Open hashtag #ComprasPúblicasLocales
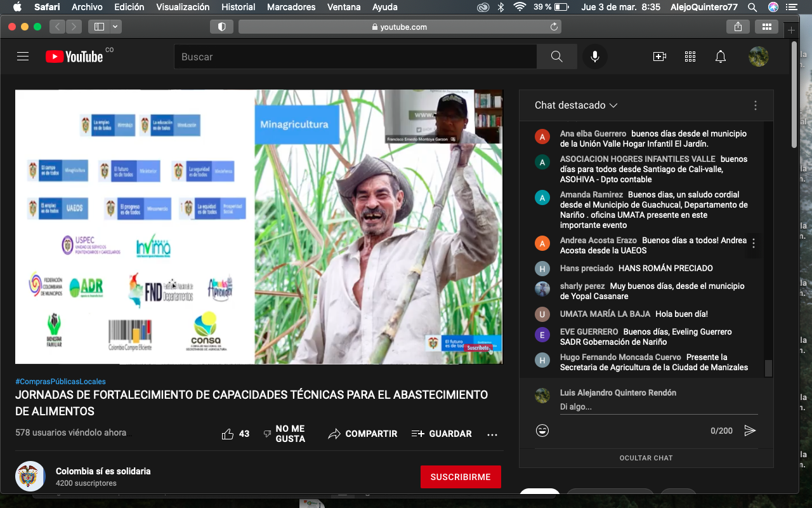 point(61,382)
